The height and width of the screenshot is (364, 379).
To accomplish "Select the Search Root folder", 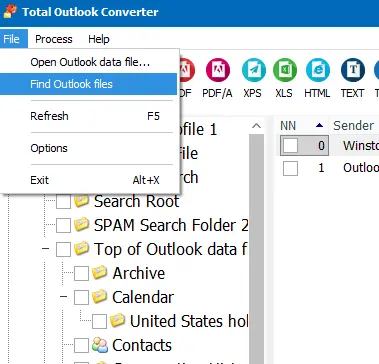I will point(137,201).
